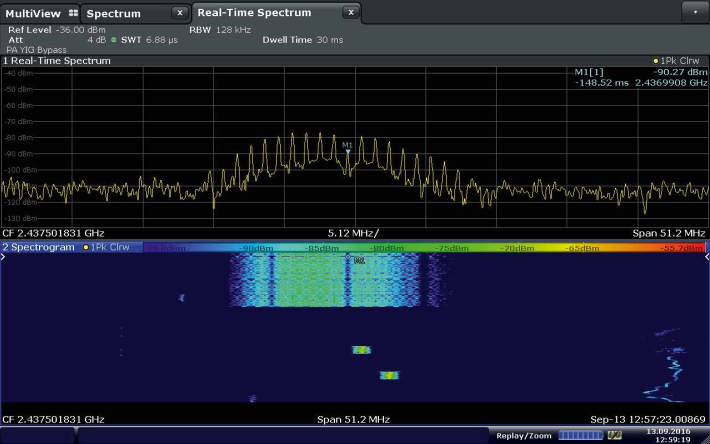The image size is (710, 444).
Task: Click marker M1 on the spectrum trace
Action: tap(347, 152)
